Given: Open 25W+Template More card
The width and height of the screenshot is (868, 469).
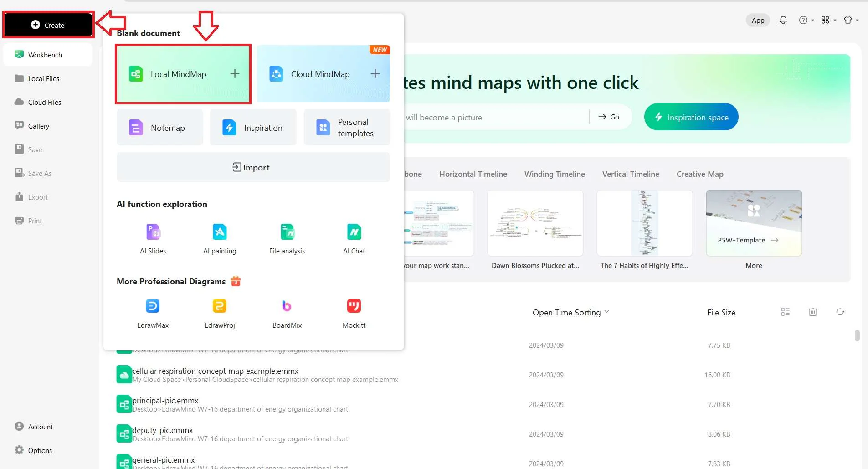Looking at the screenshot, I should pyautogui.click(x=754, y=223).
